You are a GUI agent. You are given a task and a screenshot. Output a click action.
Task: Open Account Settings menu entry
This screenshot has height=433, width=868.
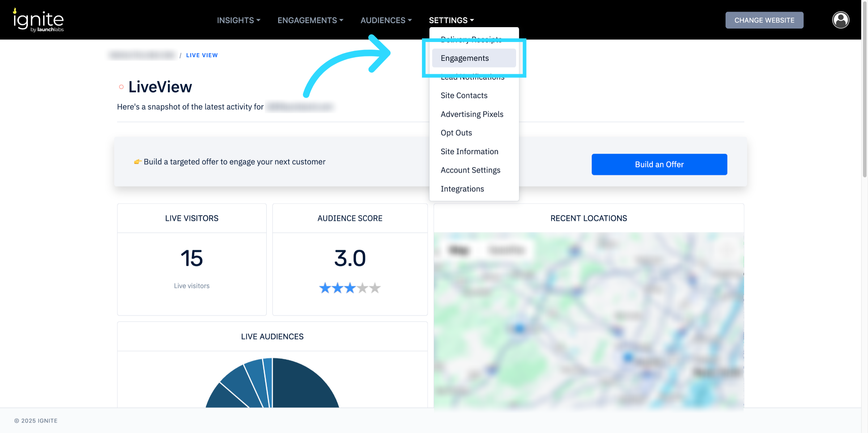(x=470, y=170)
